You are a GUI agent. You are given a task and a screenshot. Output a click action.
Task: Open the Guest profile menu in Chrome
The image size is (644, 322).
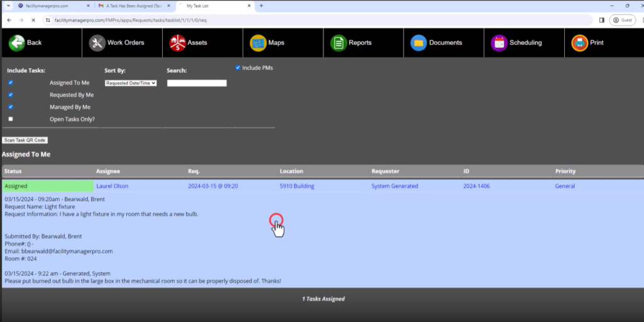pyautogui.click(x=622, y=20)
